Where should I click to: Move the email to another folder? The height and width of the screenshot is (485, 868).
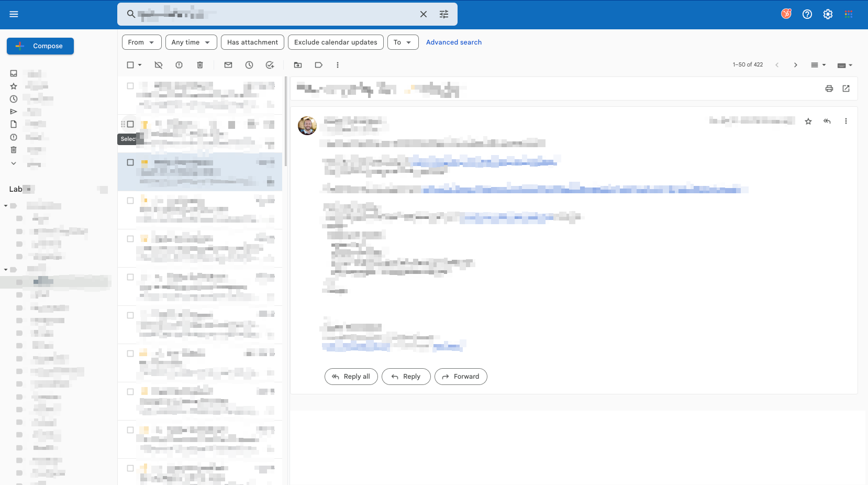tap(297, 64)
